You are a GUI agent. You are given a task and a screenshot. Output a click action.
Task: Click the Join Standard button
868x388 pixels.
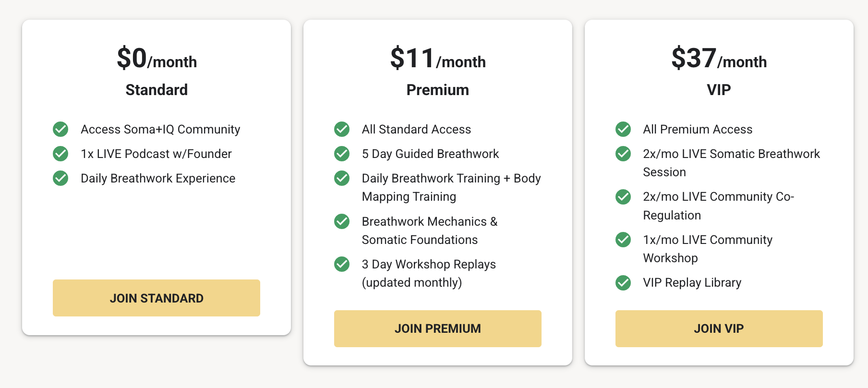coord(157,298)
